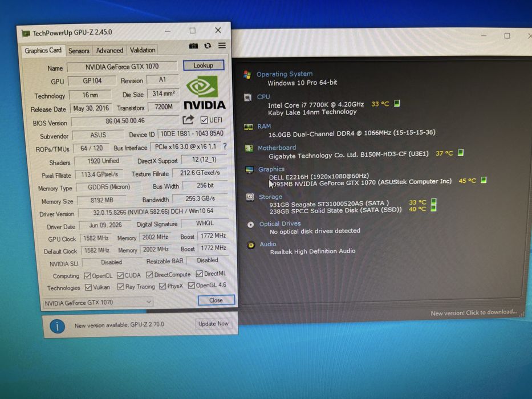Click 'Intel Core i7 7700K @ 4.20GHz' text
Image resolution: width=532 pixels, height=399 pixels.
[316, 105]
